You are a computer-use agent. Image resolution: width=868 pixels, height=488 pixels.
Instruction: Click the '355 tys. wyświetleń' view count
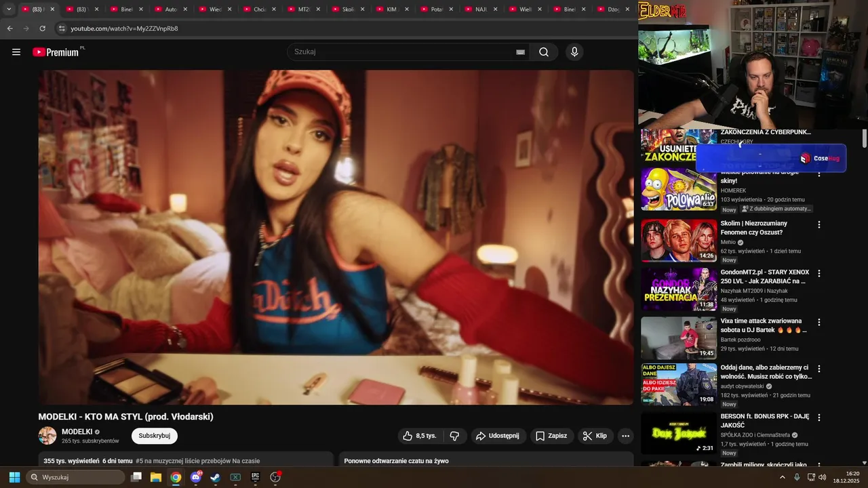click(x=71, y=461)
